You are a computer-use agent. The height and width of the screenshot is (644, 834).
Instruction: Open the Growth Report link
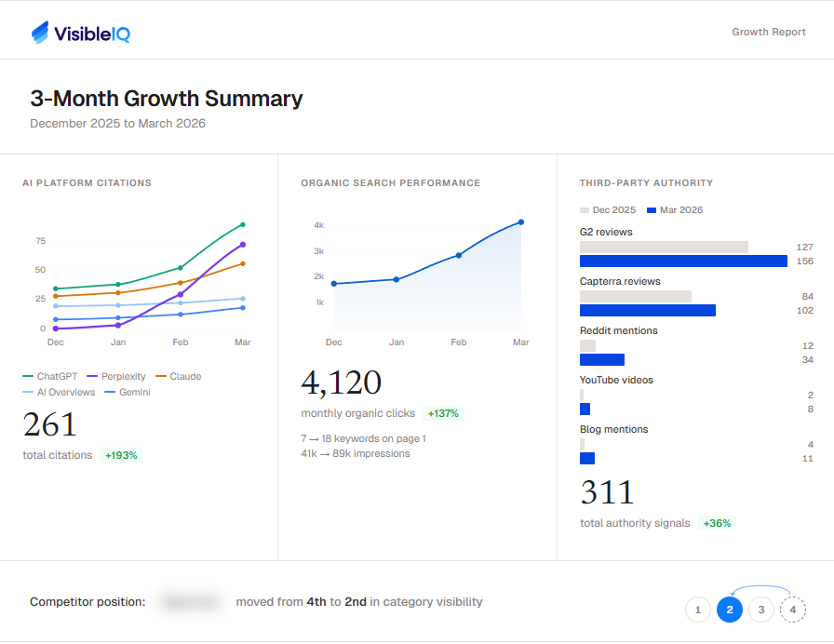[x=769, y=32]
